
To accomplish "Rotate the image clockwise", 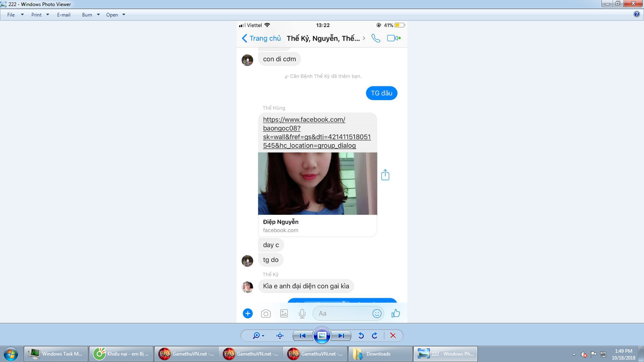I will pos(374,335).
